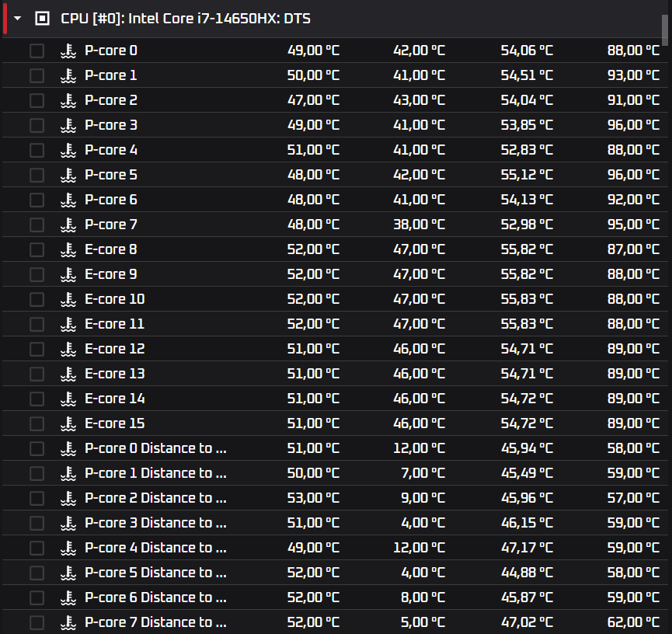This screenshot has width=672, height=634.
Task: Check the box beside P-core 3
Action: point(37,125)
